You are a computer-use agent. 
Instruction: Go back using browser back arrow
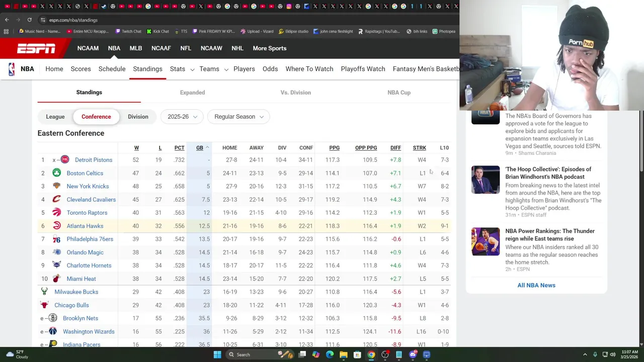click(7, 20)
